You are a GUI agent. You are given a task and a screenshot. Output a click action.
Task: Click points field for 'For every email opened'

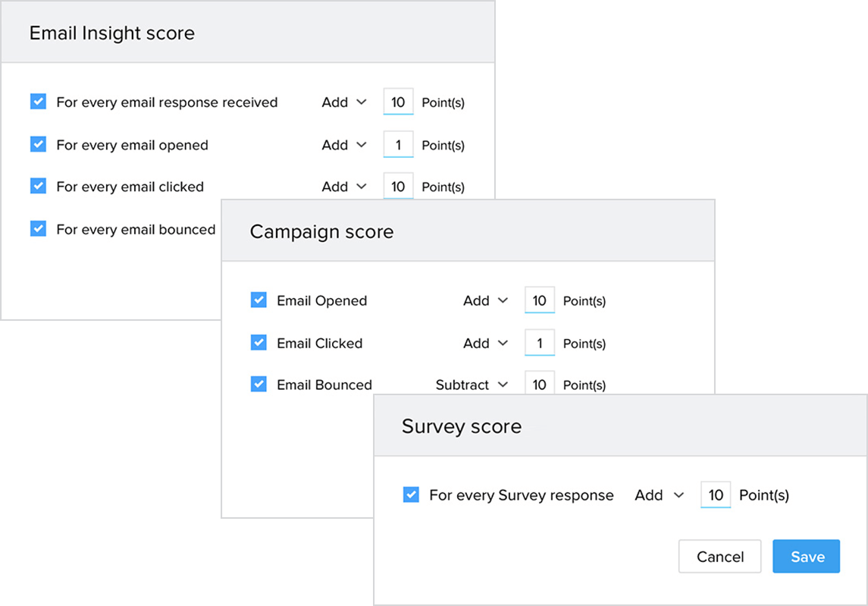pos(398,145)
